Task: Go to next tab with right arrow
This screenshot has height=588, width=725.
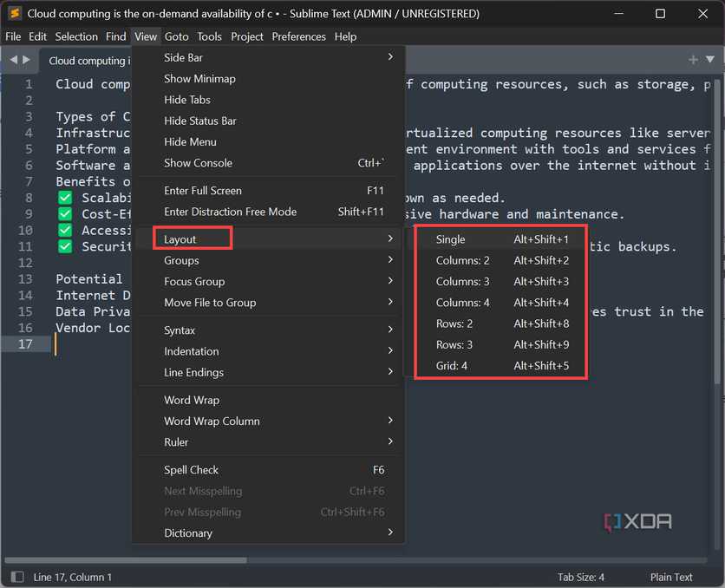Action: (x=26, y=60)
